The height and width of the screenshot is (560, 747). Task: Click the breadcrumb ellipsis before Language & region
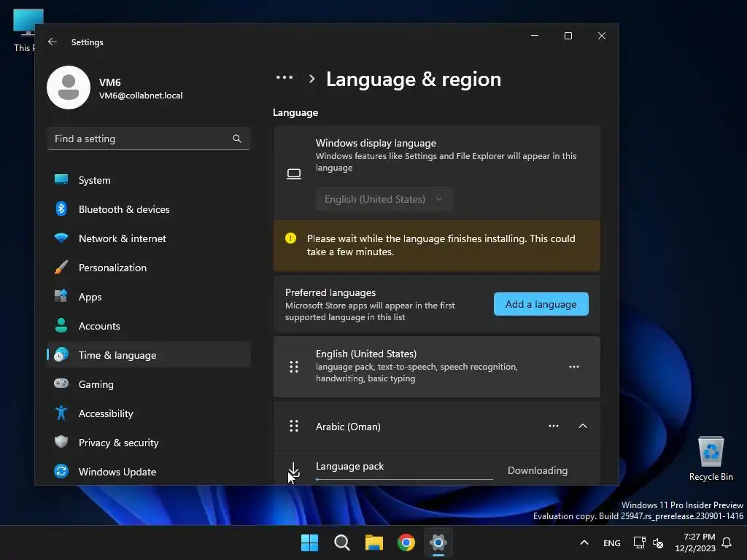click(x=285, y=77)
